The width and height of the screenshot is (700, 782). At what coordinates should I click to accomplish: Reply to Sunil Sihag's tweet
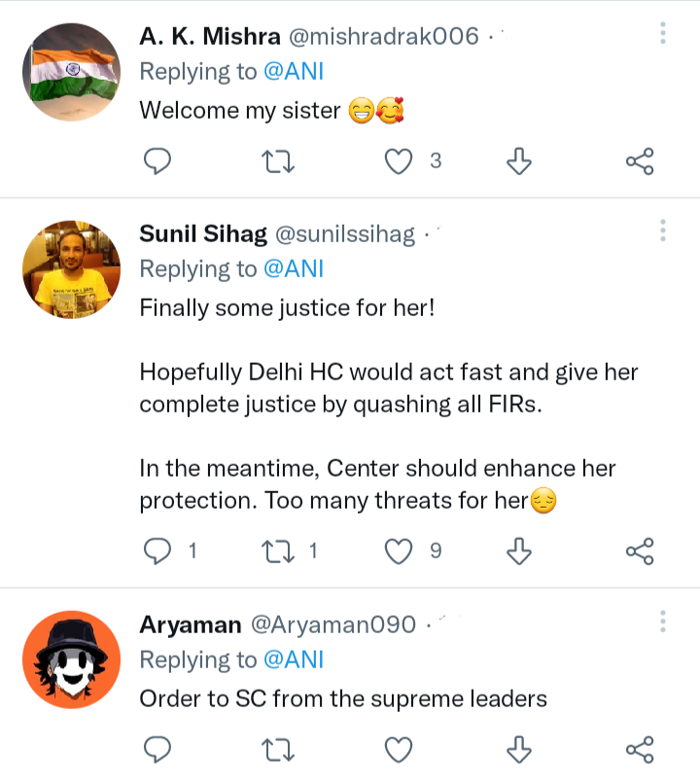[x=157, y=551]
